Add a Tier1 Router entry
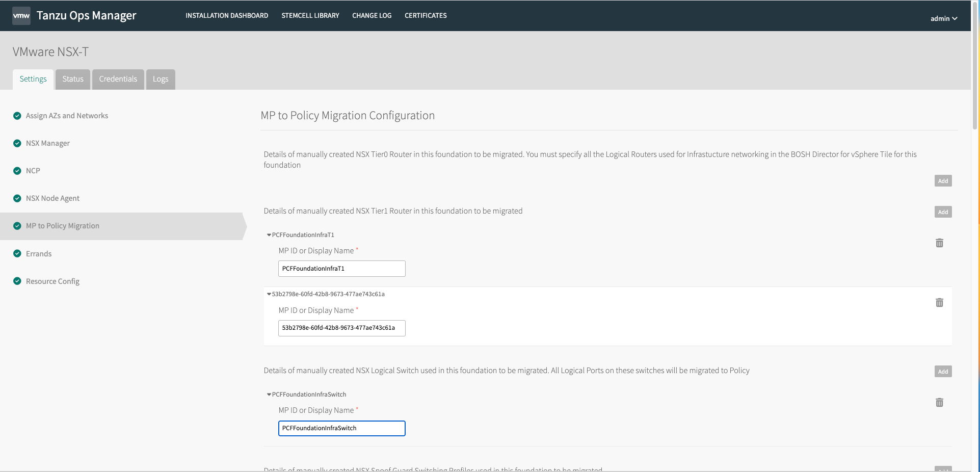This screenshot has width=980, height=472. (943, 212)
